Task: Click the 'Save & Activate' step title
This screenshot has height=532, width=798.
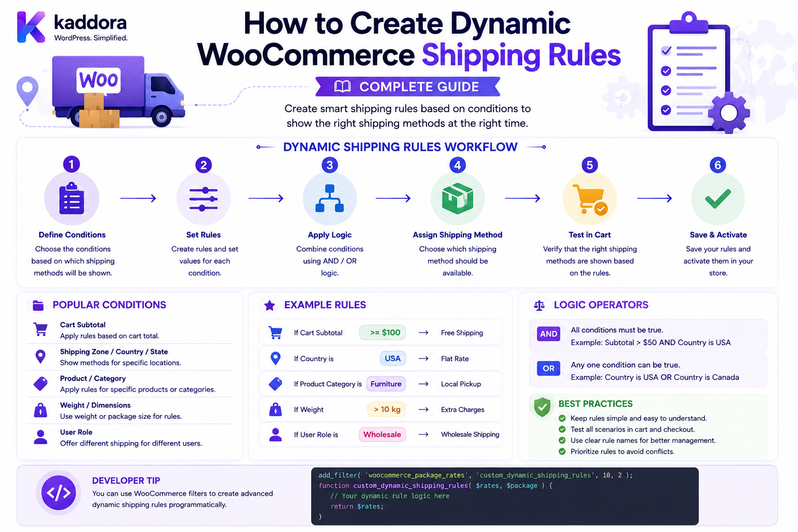Action: coord(719,235)
